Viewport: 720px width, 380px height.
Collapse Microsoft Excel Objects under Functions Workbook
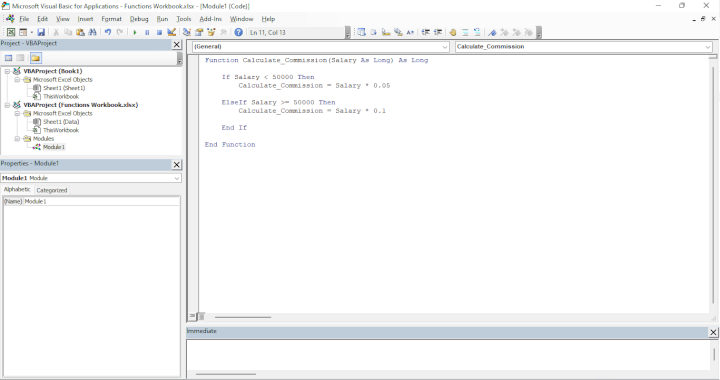[17, 113]
